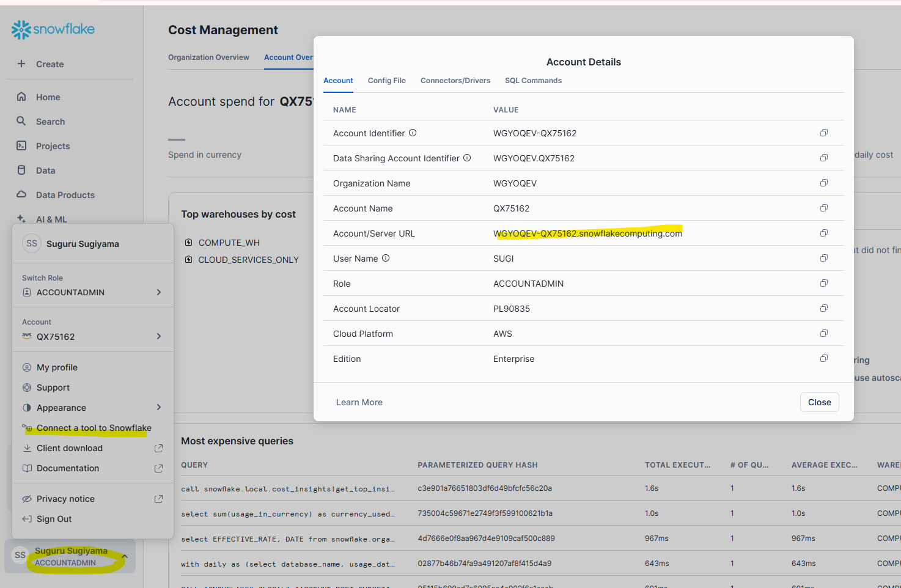Select the Organization Overview tab
The image size is (901, 588).
208,57
